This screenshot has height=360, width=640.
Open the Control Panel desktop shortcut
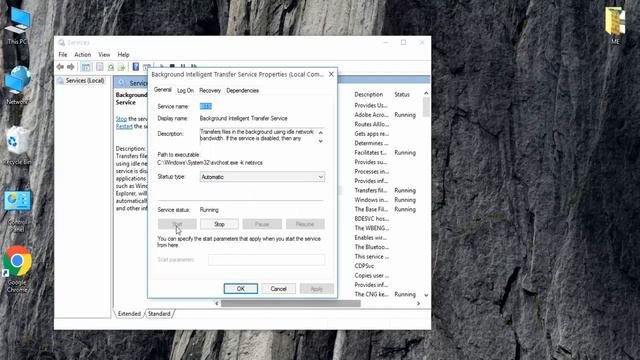pyautogui.click(x=17, y=211)
